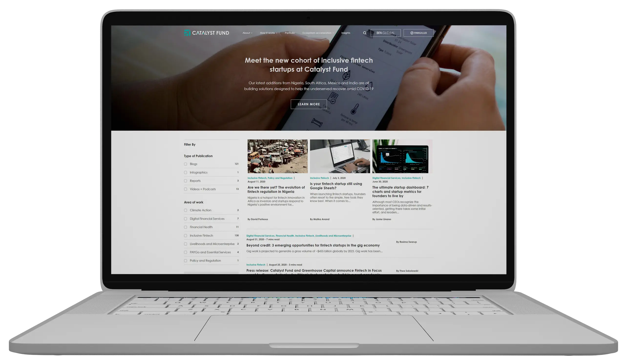The image size is (625, 364).
Task: Click the search icon in the navbar
Action: click(364, 32)
